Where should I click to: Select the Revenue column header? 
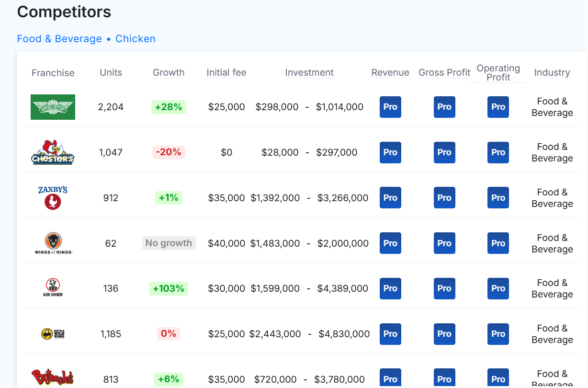click(x=390, y=73)
